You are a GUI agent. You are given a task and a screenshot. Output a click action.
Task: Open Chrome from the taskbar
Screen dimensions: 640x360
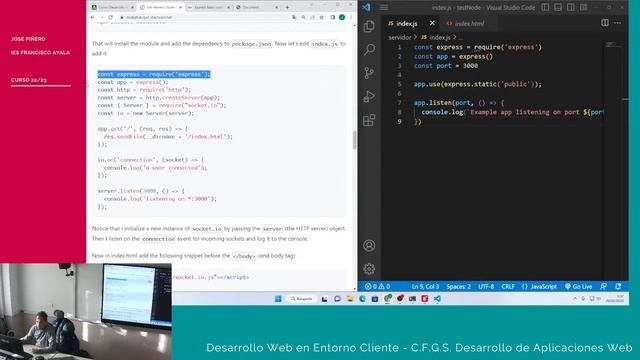pos(387,299)
